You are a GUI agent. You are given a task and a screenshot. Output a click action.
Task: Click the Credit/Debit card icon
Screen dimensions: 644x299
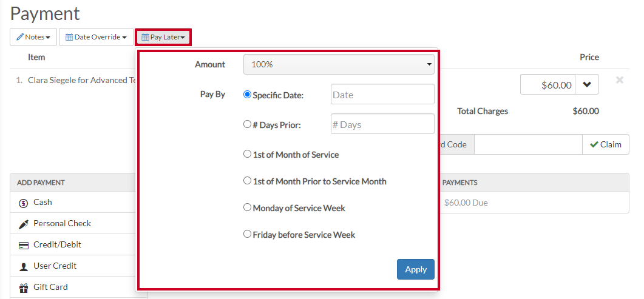pos(24,246)
